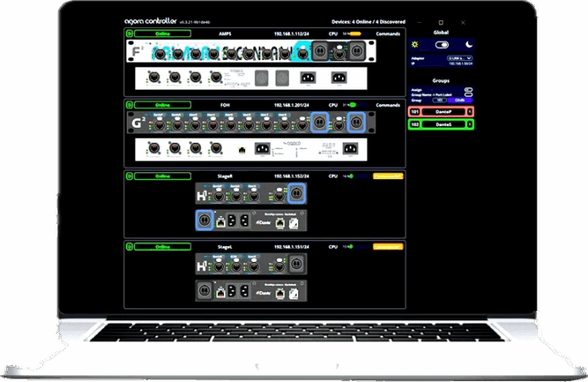Click the moon dark-mode icon
The height and width of the screenshot is (382, 588).
tap(469, 45)
